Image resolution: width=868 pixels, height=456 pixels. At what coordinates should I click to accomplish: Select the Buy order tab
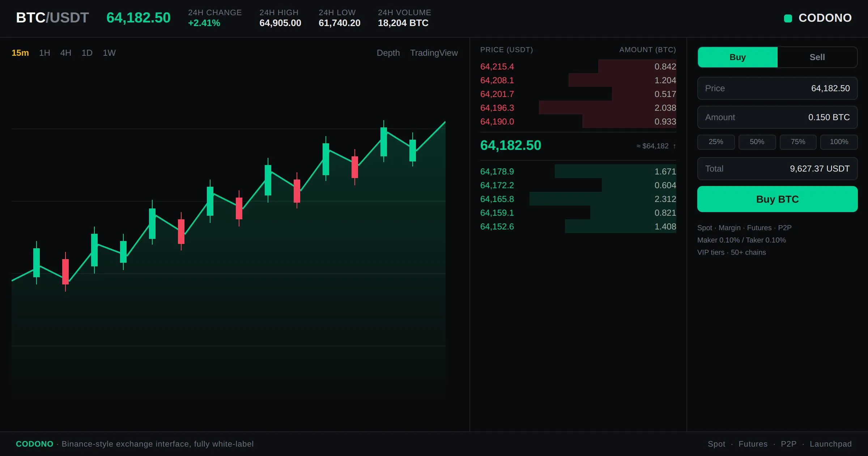coord(737,57)
